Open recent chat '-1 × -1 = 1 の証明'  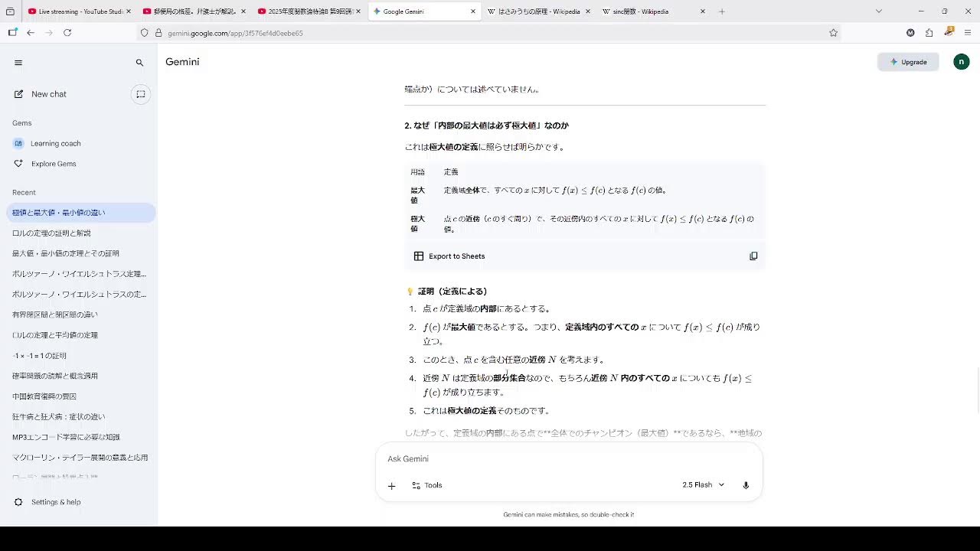coord(40,356)
